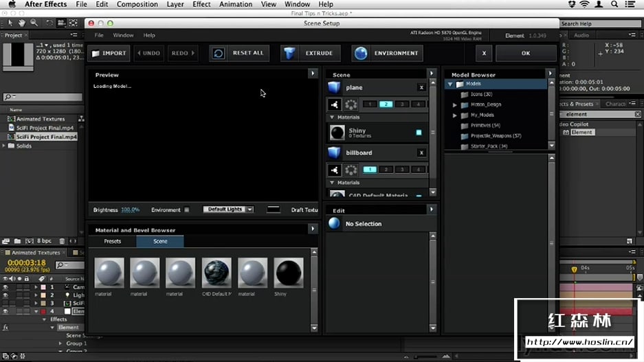
Task: Open the After Effects Effect menu
Action: pyautogui.click(x=201, y=5)
